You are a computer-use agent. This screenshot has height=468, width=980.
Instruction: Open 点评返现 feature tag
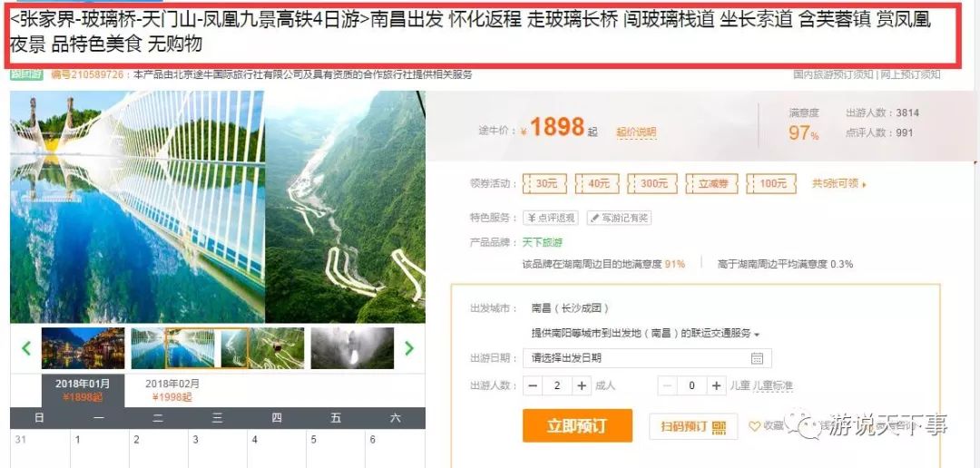click(x=551, y=218)
